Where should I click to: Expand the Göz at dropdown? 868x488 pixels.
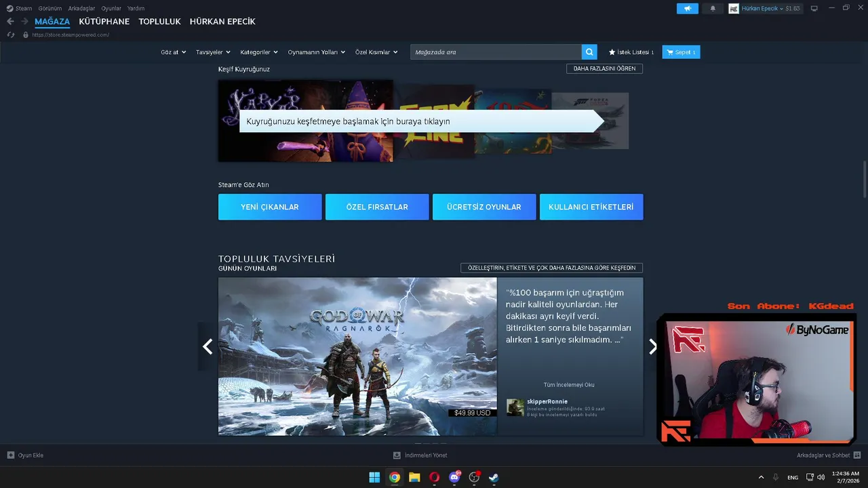tap(173, 52)
